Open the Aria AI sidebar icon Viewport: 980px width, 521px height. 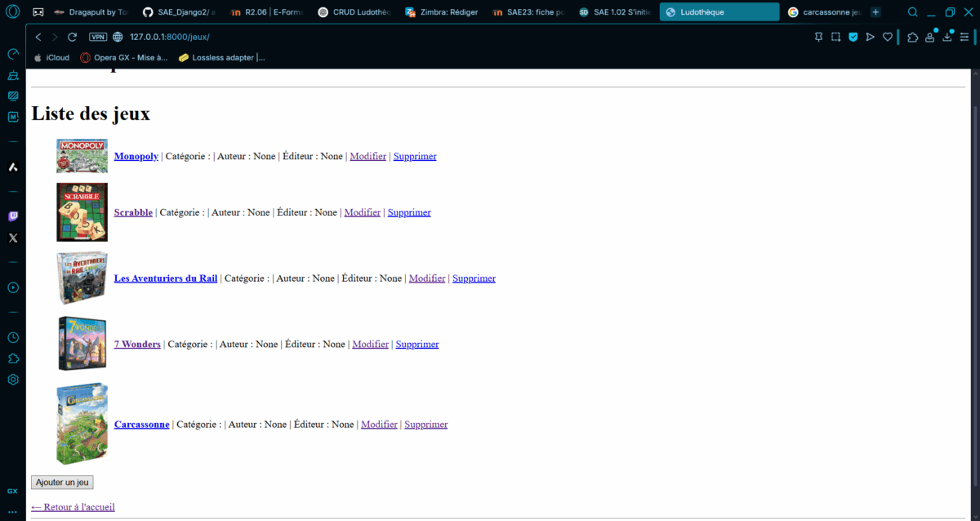(x=13, y=167)
